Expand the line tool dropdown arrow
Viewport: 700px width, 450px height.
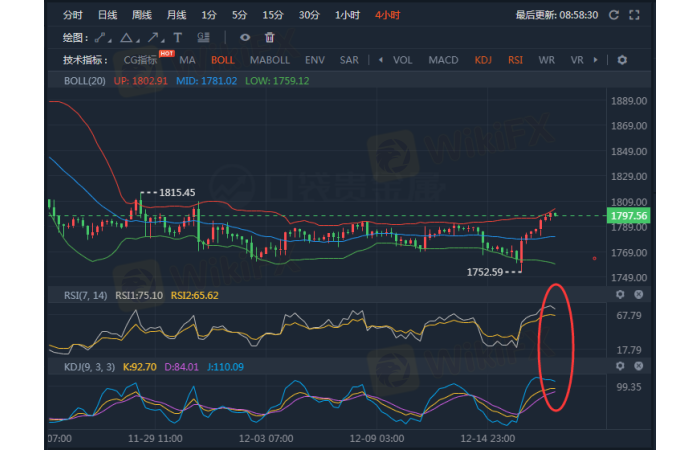point(110,38)
